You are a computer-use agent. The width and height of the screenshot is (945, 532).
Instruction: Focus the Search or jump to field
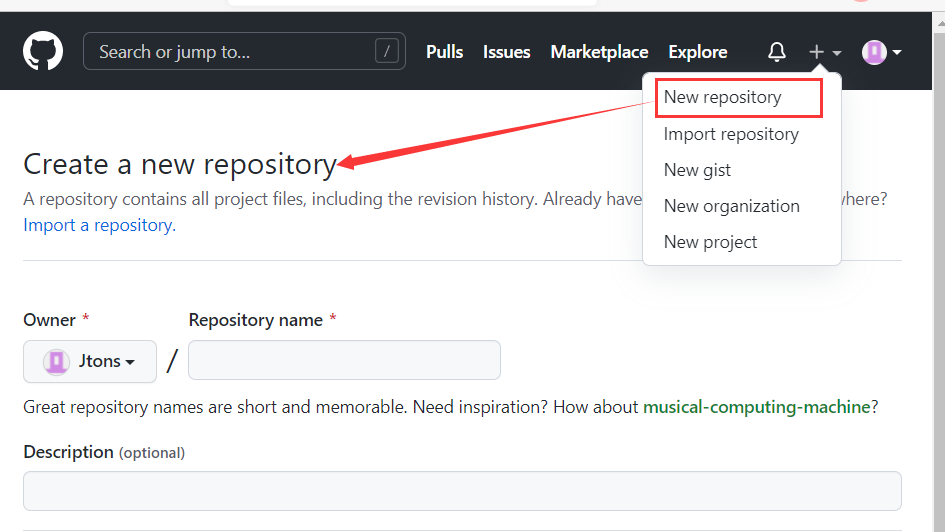[244, 51]
